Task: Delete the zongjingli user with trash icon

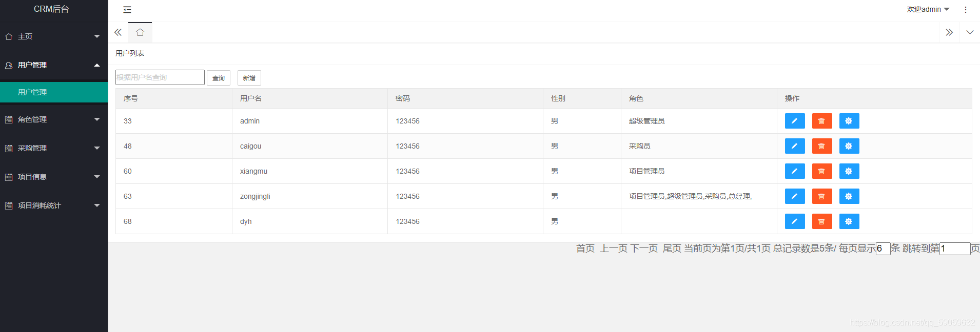Action: click(x=821, y=196)
